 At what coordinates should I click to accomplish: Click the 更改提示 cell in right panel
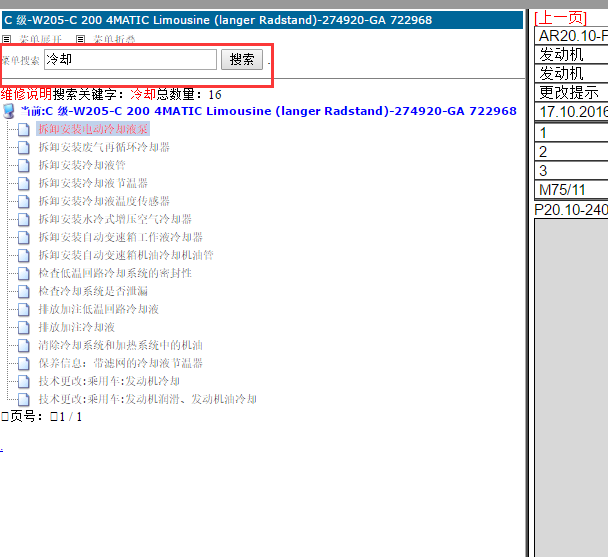point(571,92)
